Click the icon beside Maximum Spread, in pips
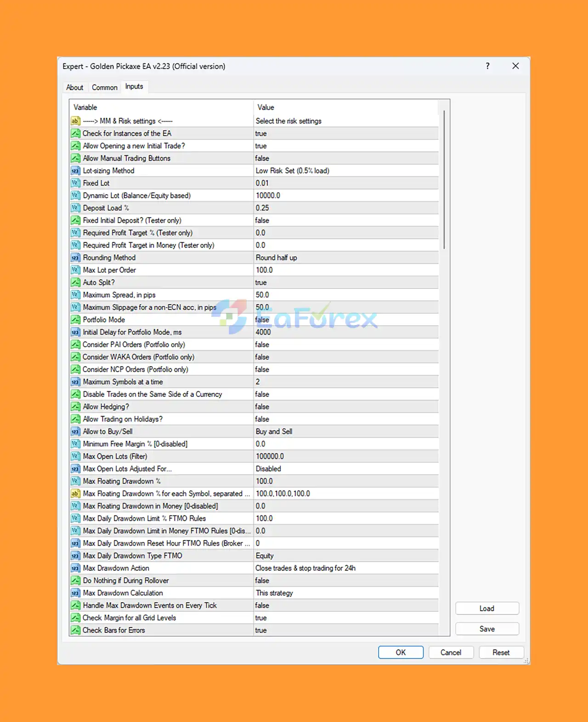This screenshot has height=722, width=588. point(75,295)
